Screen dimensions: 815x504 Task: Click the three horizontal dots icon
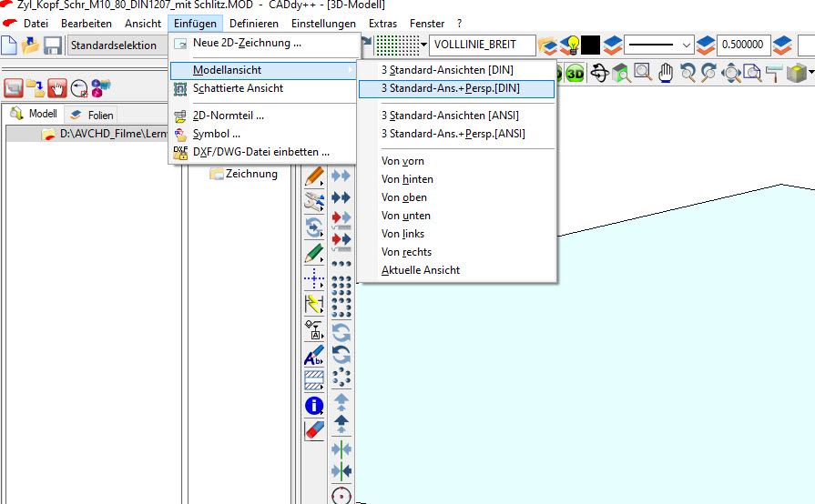pyautogui.click(x=341, y=264)
